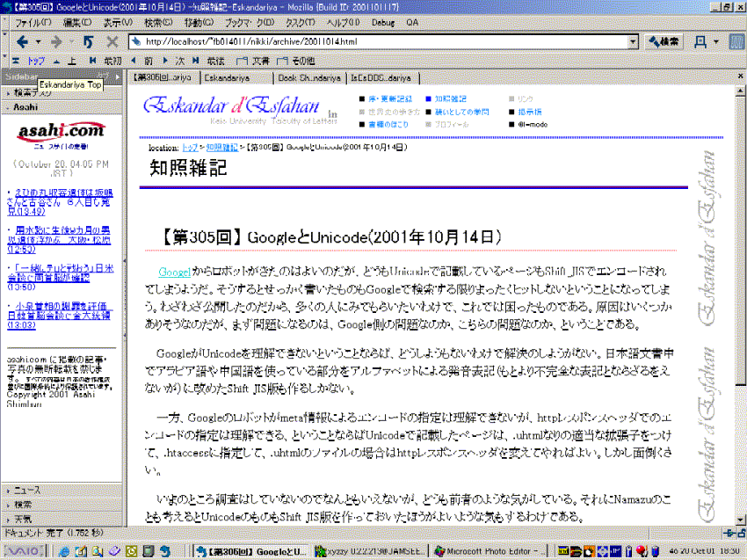Print the page with the printer icon
The height and width of the screenshot is (560, 747).
tap(700, 42)
